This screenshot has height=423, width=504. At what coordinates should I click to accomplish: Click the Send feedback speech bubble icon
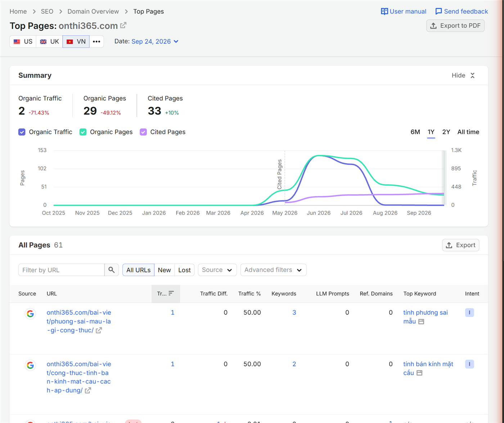click(438, 12)
